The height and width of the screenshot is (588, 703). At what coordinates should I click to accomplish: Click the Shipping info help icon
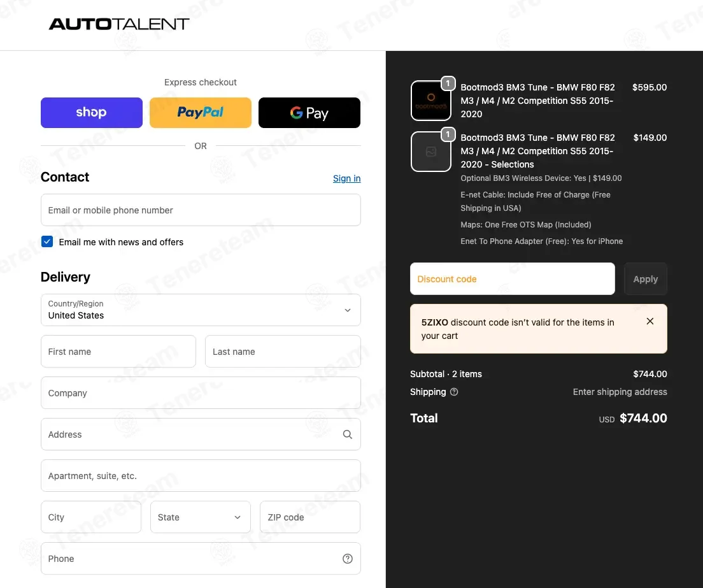pyautogui.click(x=454, y=392)
